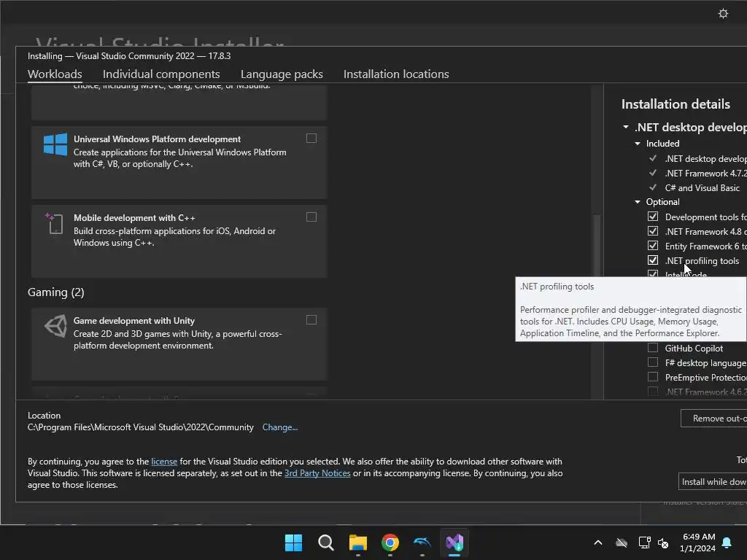
Task: Enable the Game development with Unity workload
Action: [311, 320]
